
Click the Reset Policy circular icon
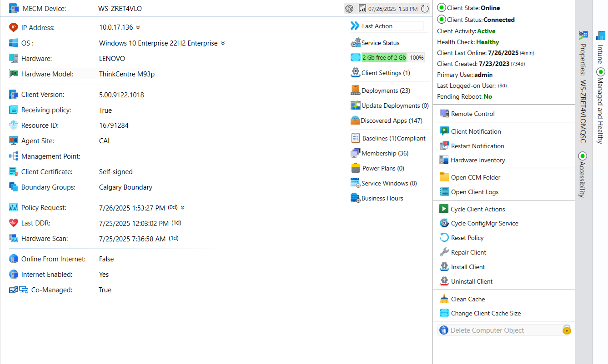point(444,237)
